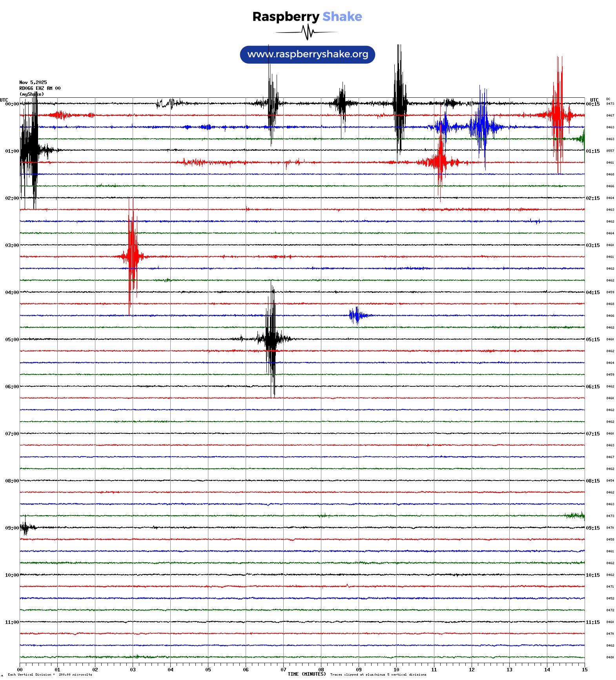Select the 15 minute tick on the bottom axis
This screenshot has height=680, width=616.
[x=584, y=670]
